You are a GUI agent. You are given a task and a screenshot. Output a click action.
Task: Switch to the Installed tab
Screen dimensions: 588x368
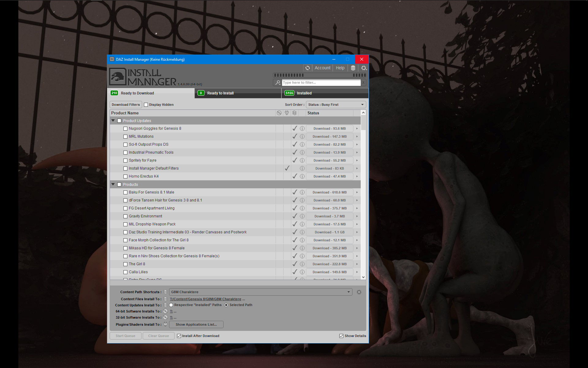click(x=325, y=93)
